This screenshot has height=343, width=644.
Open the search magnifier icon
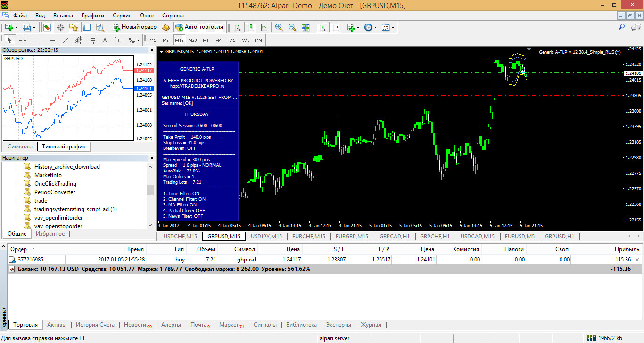[x=622, y=27]
